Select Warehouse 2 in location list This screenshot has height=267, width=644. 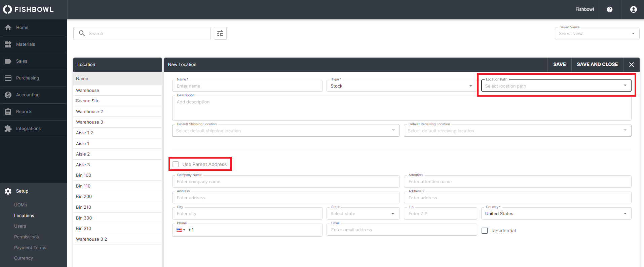tap(89, 111)
